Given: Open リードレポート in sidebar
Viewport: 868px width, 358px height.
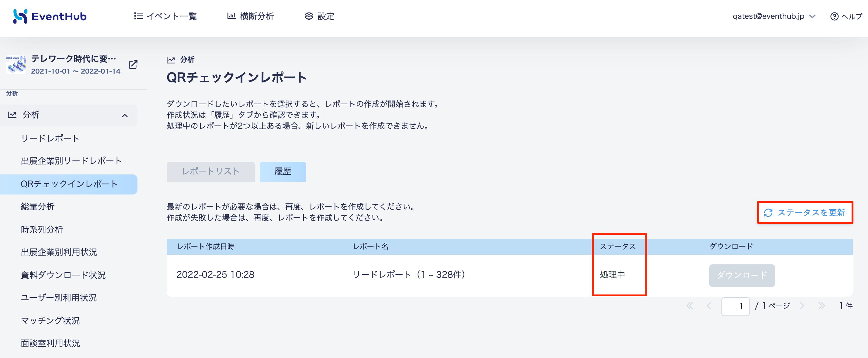Looking at the screenshot, I should click(50, 138).
